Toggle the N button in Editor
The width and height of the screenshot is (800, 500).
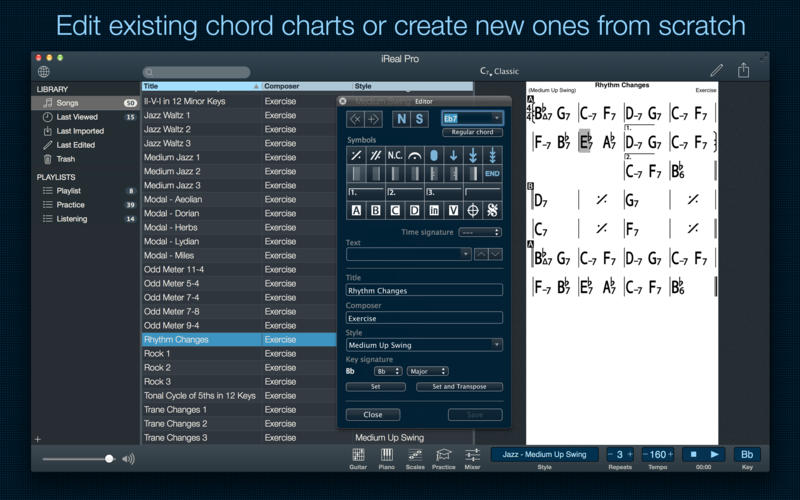point(400,119)
